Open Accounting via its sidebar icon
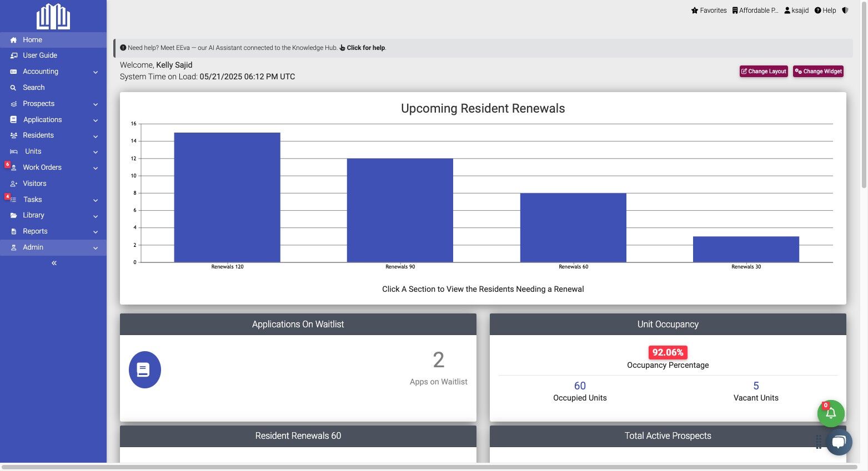 (14, 72)
